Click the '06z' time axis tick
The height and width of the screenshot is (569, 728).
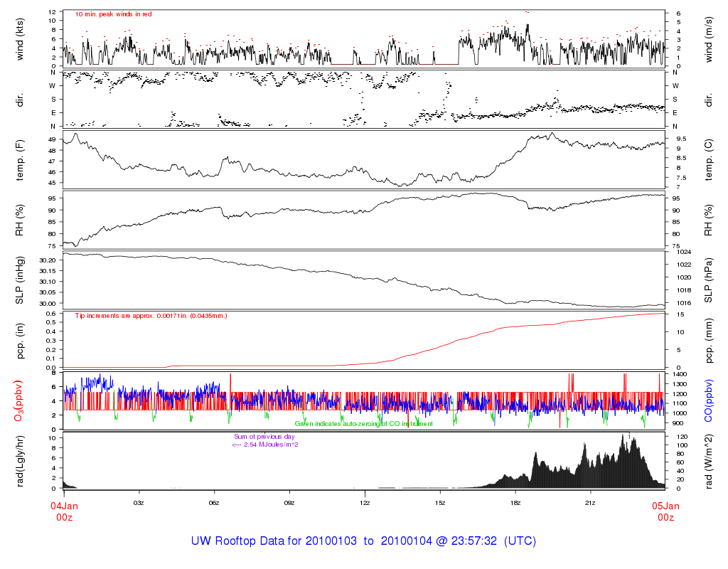click(x=213, y=503)
